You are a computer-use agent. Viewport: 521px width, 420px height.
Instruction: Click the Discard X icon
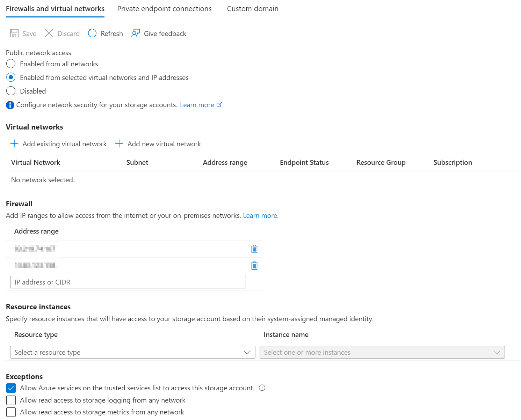[49, 34]
